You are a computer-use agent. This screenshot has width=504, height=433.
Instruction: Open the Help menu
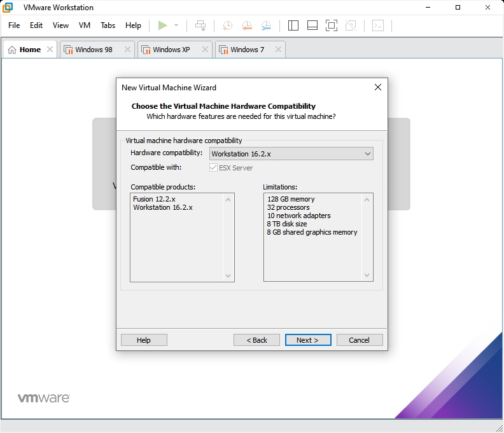tap(133, 25)
